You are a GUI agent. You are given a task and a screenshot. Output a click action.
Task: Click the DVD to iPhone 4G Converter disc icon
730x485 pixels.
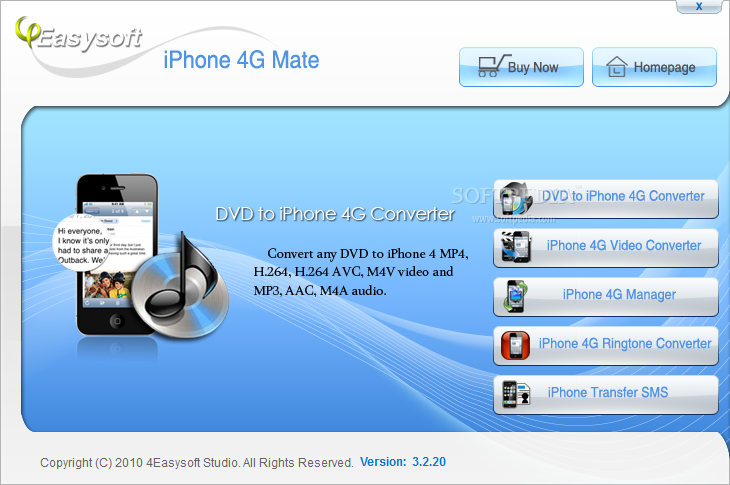[516, 198]
